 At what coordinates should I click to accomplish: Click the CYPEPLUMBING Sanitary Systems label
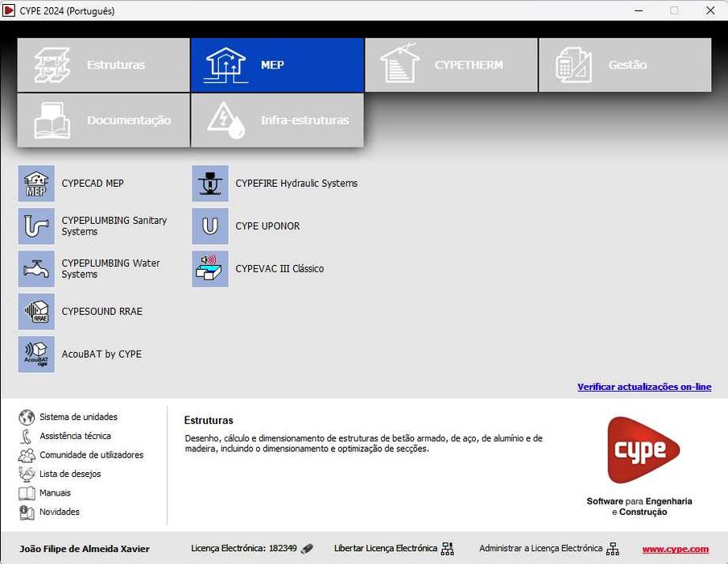click(x=114, y=226)
